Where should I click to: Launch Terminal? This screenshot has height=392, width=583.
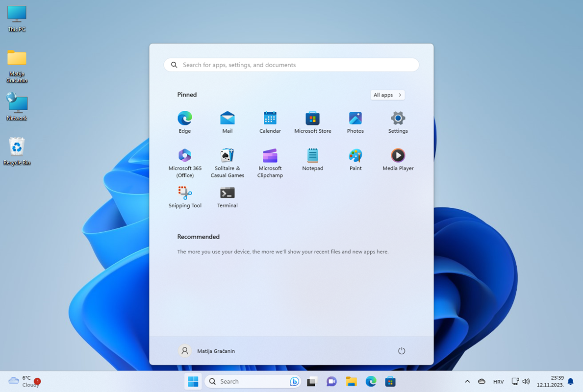pyautogui.click(x=227, y=197)
